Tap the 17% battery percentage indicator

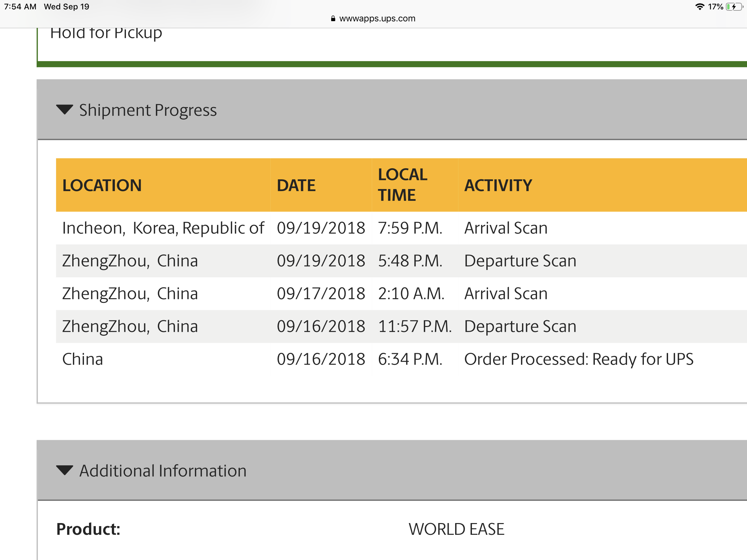[x=715, y=7]
